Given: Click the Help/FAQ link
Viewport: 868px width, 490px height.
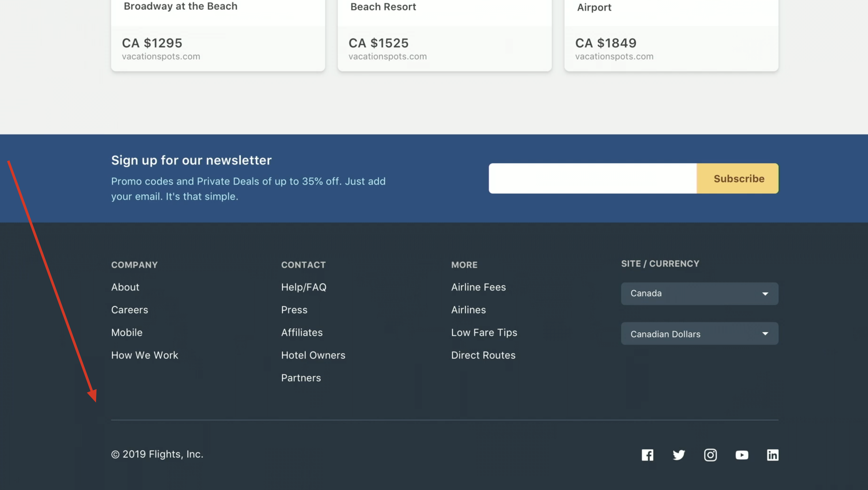Looking at the screenshot, I should [303, 287].
